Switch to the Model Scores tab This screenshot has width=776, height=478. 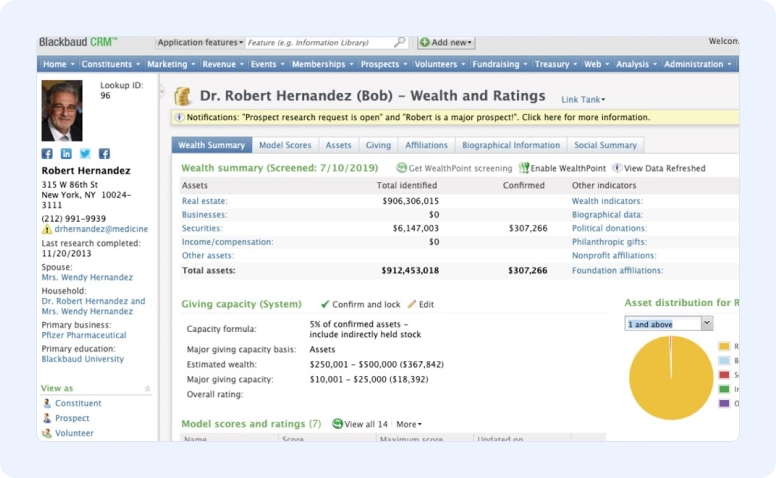pos(285,145)
